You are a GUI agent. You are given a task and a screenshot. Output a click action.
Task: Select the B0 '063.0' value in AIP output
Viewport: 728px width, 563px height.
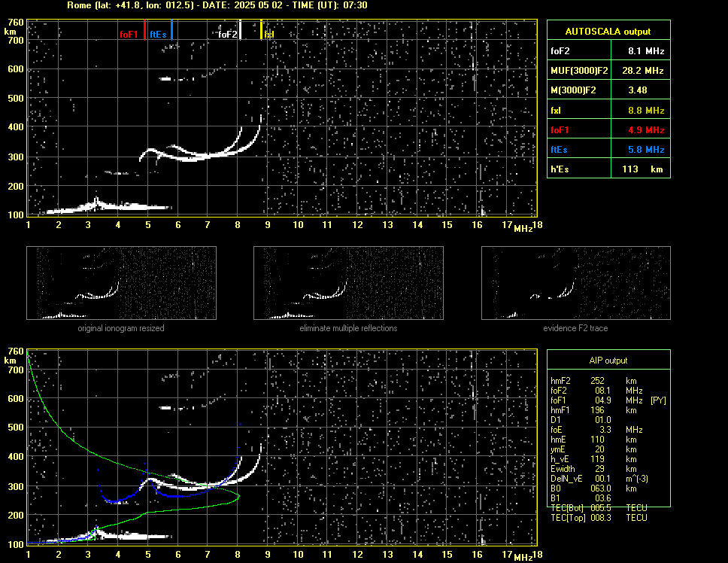point(601,488)
